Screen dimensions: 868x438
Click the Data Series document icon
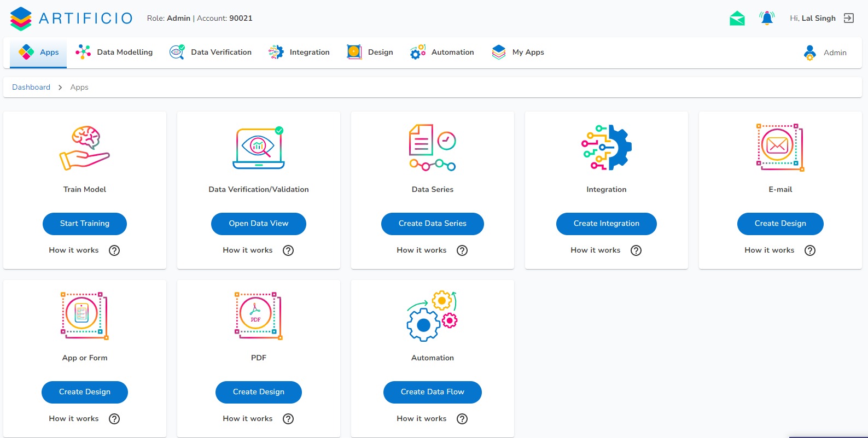433,148
